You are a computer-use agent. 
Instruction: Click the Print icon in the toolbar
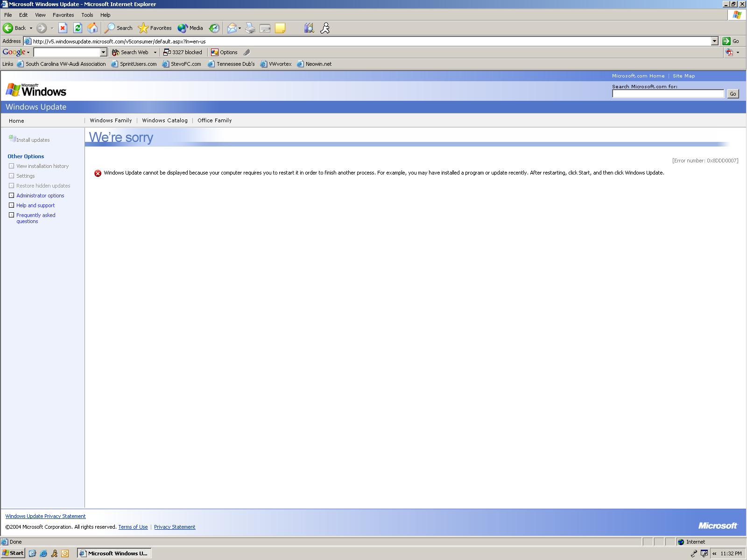coord(250,28)
